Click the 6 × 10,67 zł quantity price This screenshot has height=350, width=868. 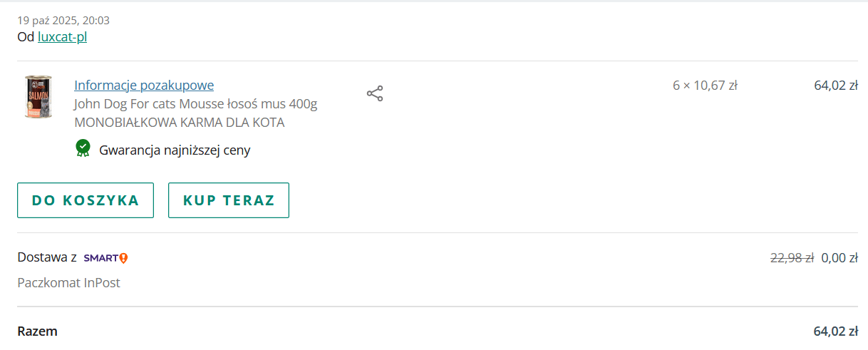click(705, 86)
